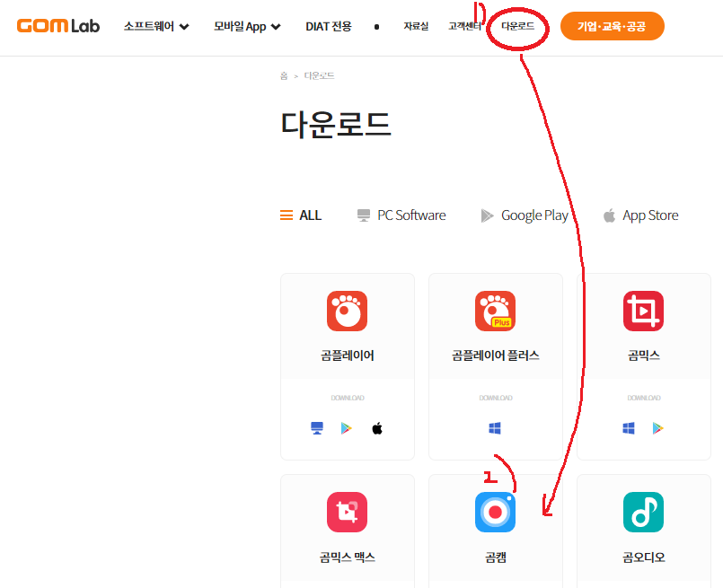
Task: Select the App Store filter tab
Action: coord(641,215)
